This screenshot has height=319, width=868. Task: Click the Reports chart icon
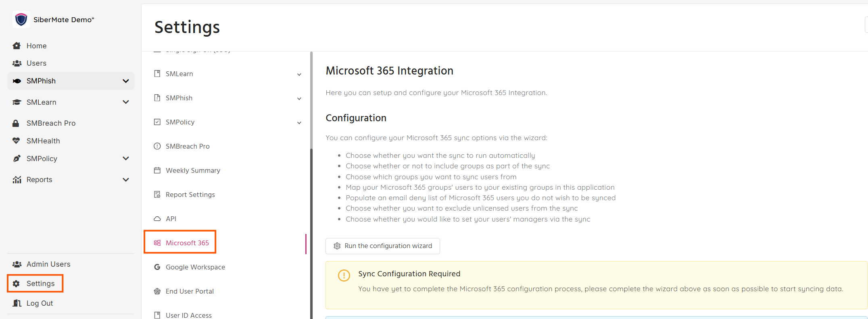click(x=17, y=180)
